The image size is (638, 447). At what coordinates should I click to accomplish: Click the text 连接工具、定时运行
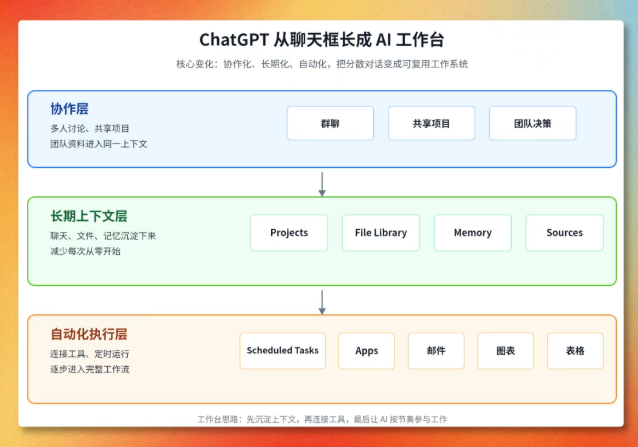pyautogui.click(x=90, y=354)
